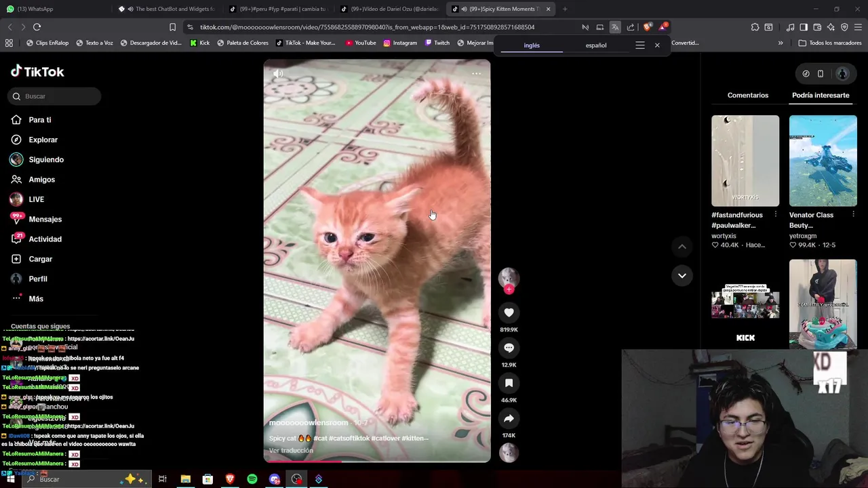Open options for the #fastandfurious recommendation
Screen dimensions: 868x488
[775, 214]
